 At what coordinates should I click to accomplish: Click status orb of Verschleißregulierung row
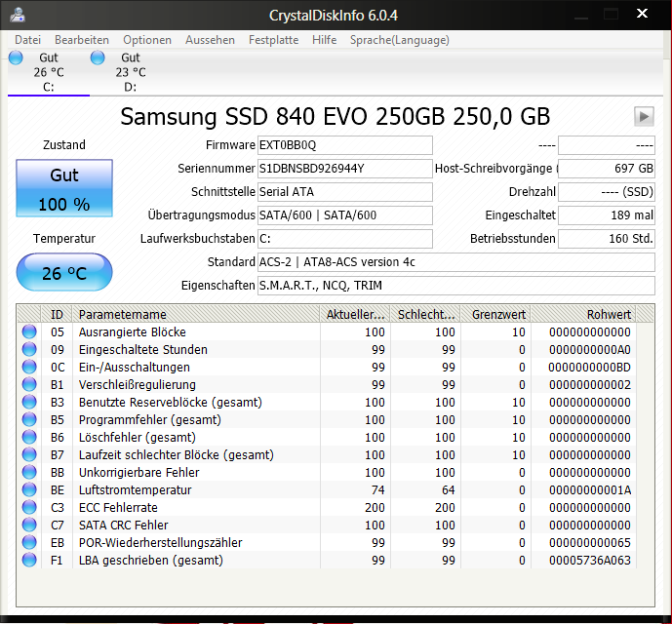pos(29,384)
